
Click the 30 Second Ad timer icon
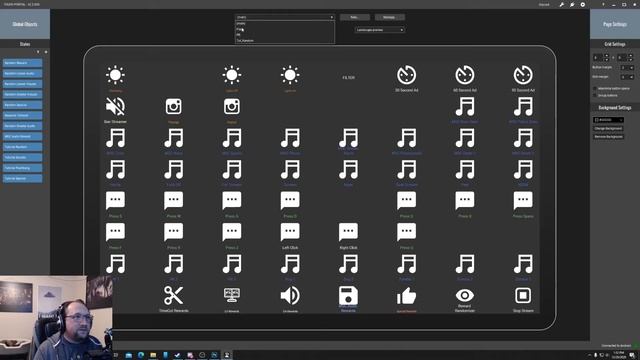coord(406,75)
